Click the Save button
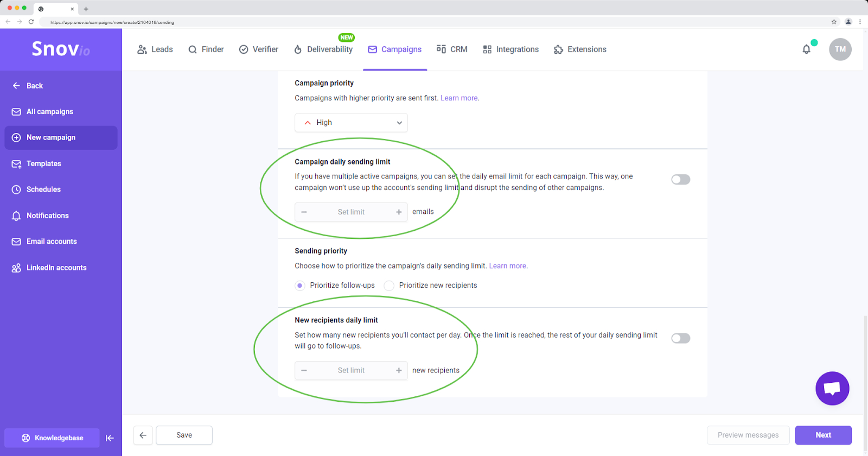Screen dimensions: 868x456 coord(184,435)
